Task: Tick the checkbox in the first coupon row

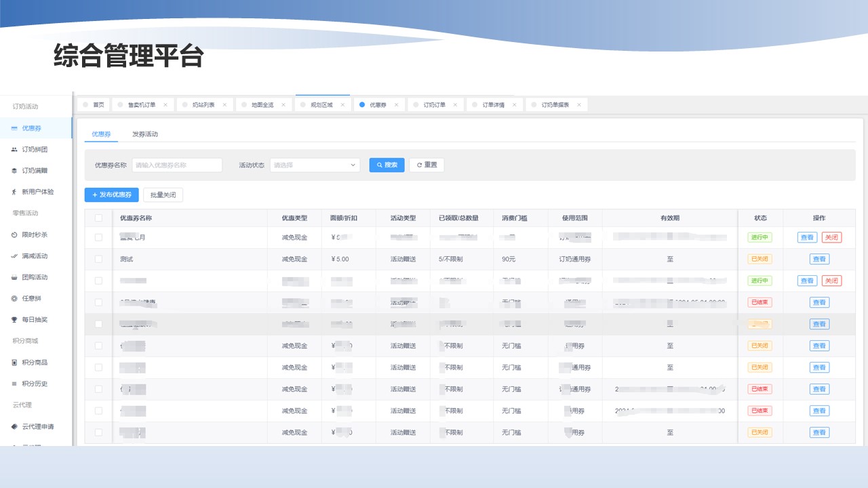Action: tap(98, 237)
